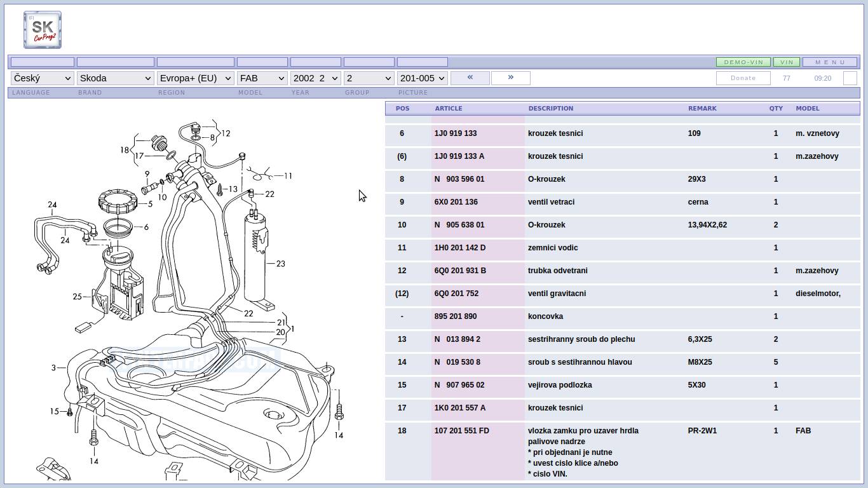868x488 pixels.
Task: Click the SK CarProg logo icon
Action: point(43,29)
